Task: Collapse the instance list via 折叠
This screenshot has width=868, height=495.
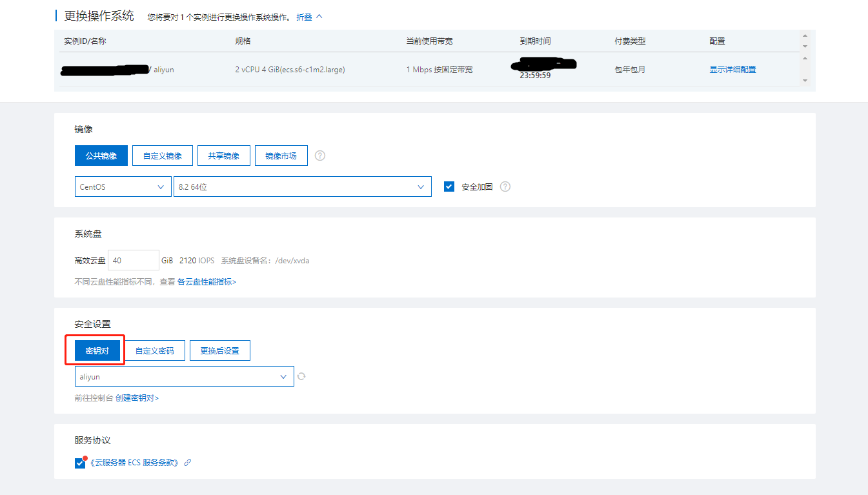Action: pos(309,17)
